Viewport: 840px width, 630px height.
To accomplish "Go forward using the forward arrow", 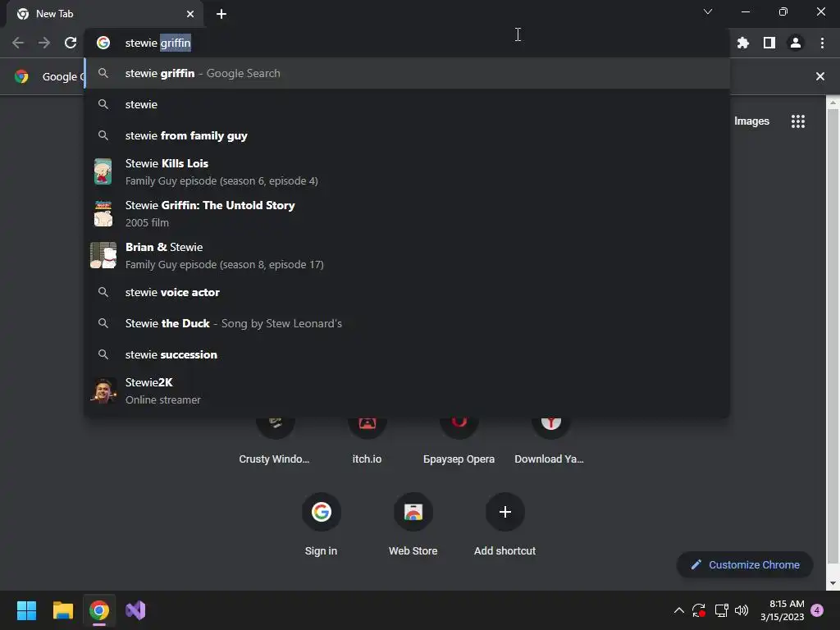I will (x=44, y=43).
